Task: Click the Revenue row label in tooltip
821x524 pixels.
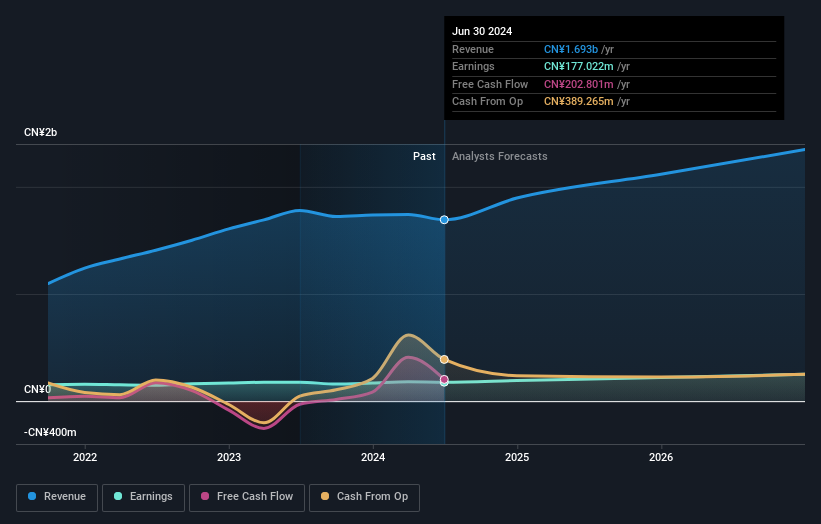Action: click(473, 49)
